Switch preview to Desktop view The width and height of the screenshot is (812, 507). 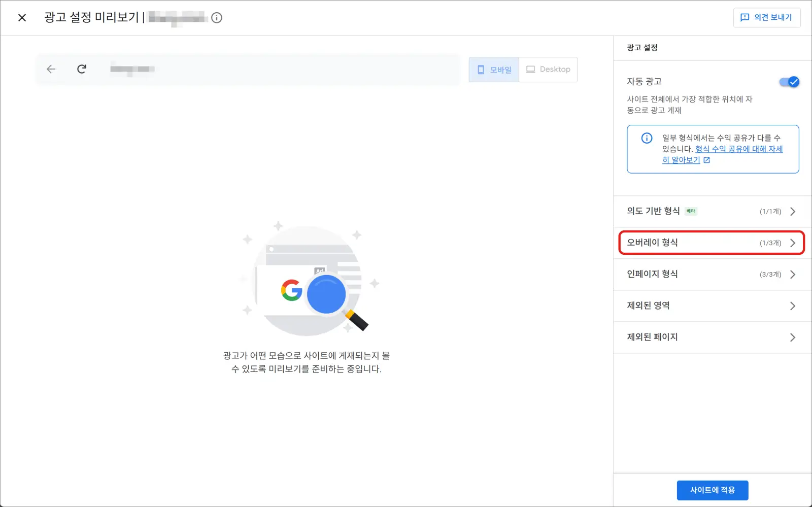click(548, 70)
